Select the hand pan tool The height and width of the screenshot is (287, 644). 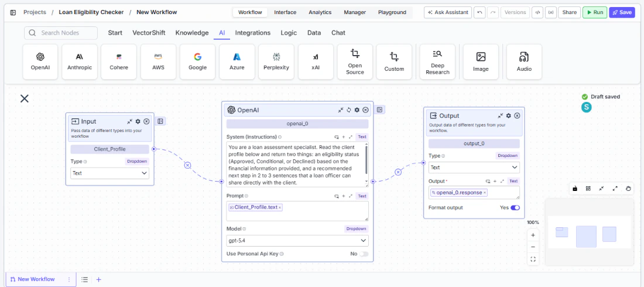click(628, 189)
